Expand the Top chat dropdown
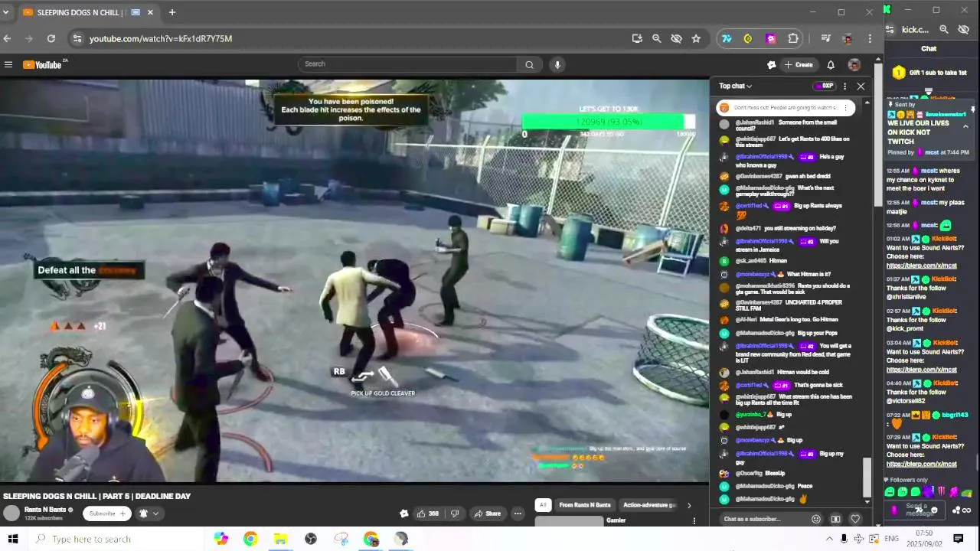Viewport: 980px width, 551px height. tap(735, 86)
